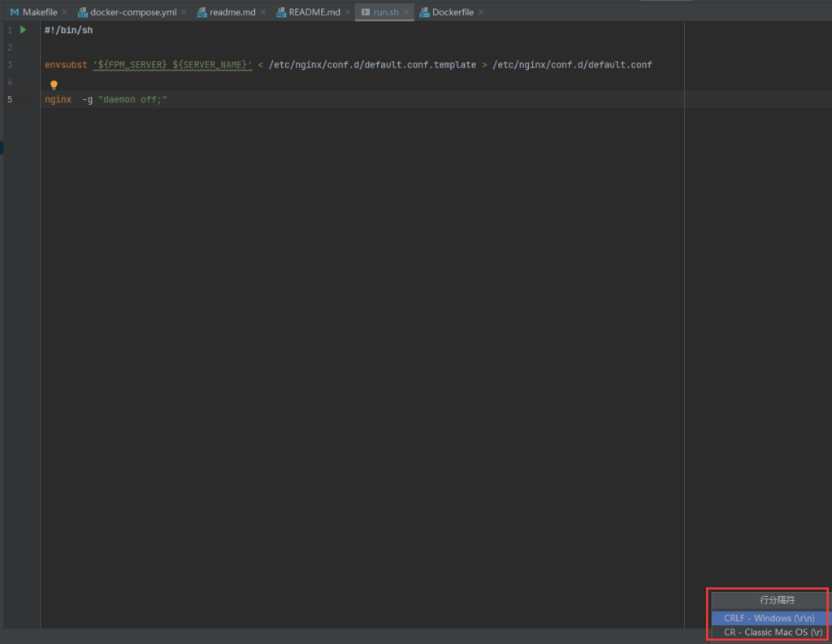Open the docker-compose.yml tab
The height and width of the screenshot is (644, 832).
point(132,12)
